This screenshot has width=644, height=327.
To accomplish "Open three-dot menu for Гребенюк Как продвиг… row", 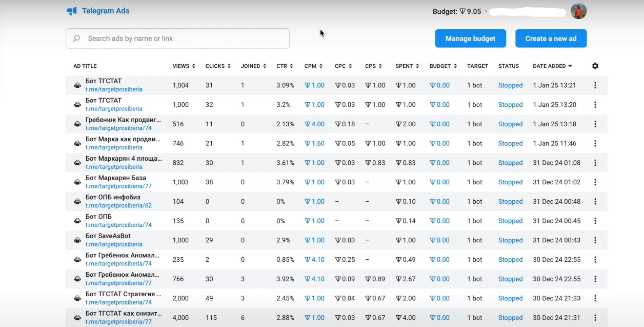I will point(595,124).
